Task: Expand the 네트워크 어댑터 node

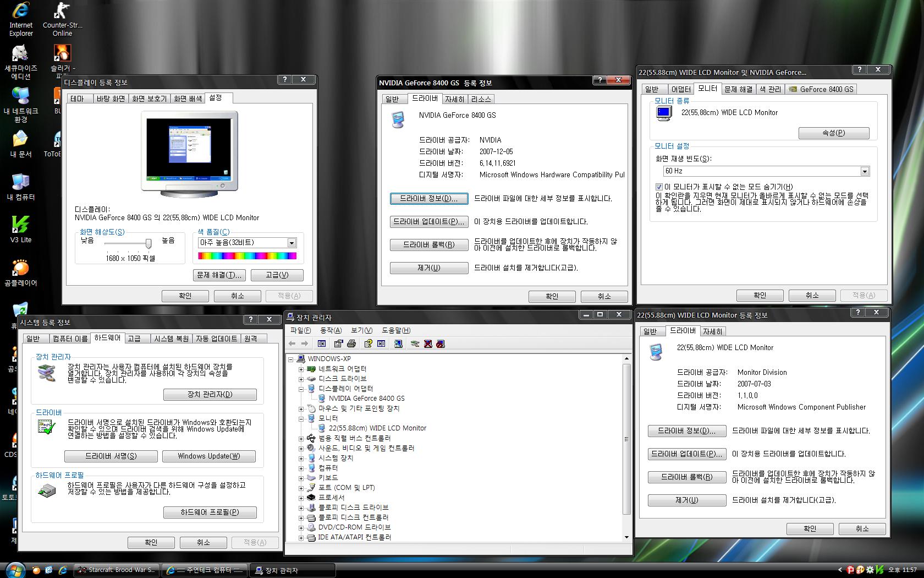Action: click(x=301, y=369)
